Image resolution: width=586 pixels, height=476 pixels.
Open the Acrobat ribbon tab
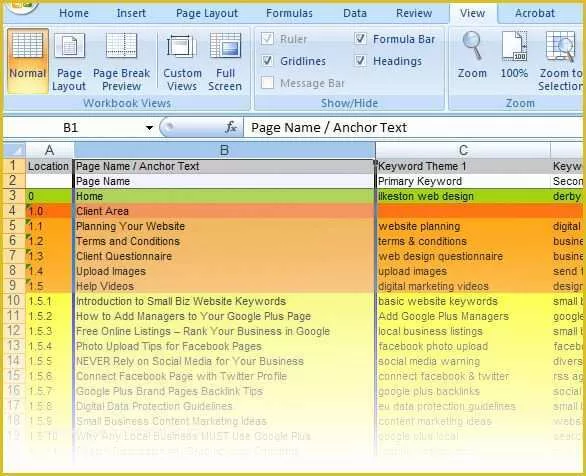click(535, 13)
